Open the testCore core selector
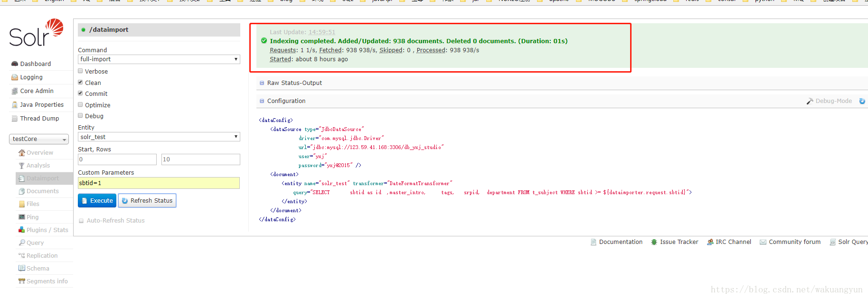The height and width of the screenshot is (299, 868). point(39,139)
